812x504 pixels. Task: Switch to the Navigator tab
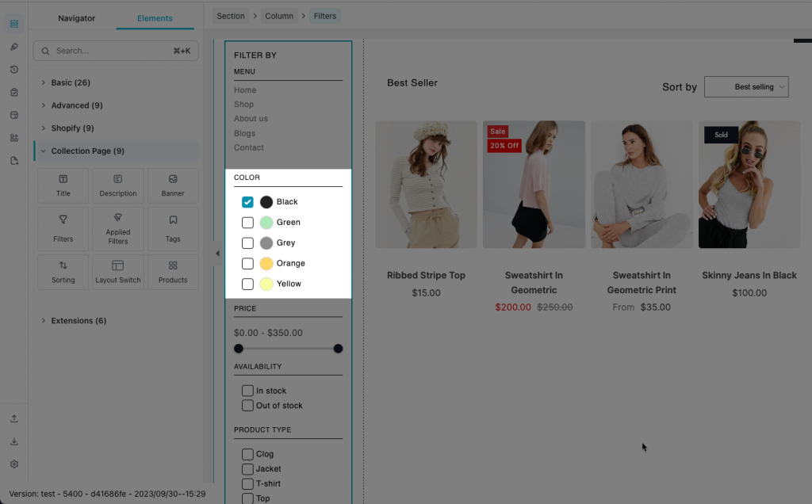[x=77, y=18]
